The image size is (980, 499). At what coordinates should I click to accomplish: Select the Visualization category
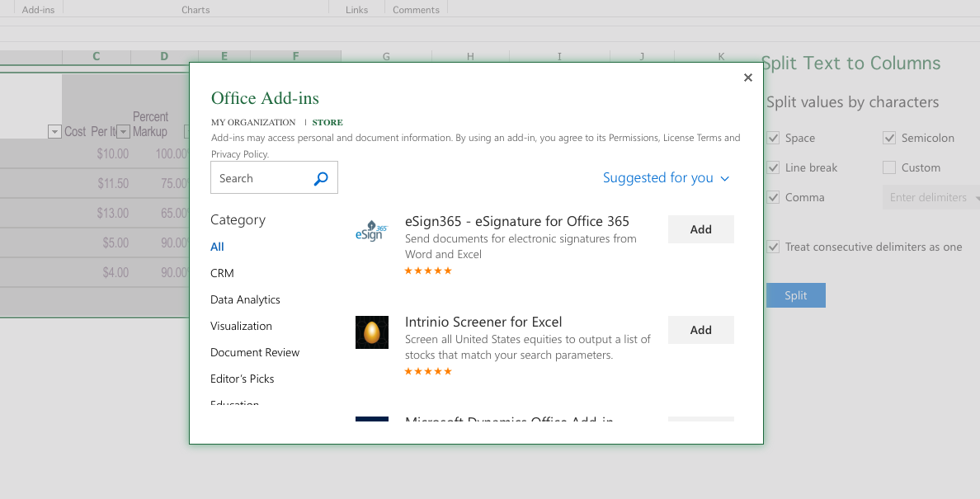[241, 326]
